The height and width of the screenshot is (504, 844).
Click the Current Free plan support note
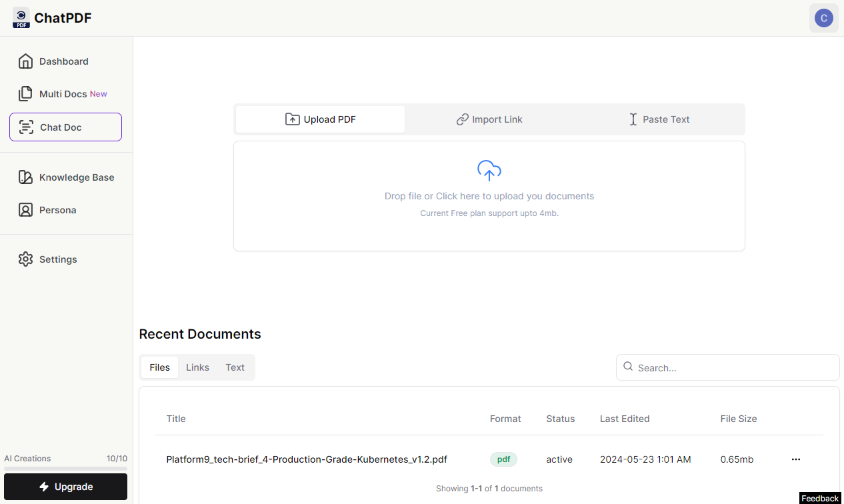(489, 213)
